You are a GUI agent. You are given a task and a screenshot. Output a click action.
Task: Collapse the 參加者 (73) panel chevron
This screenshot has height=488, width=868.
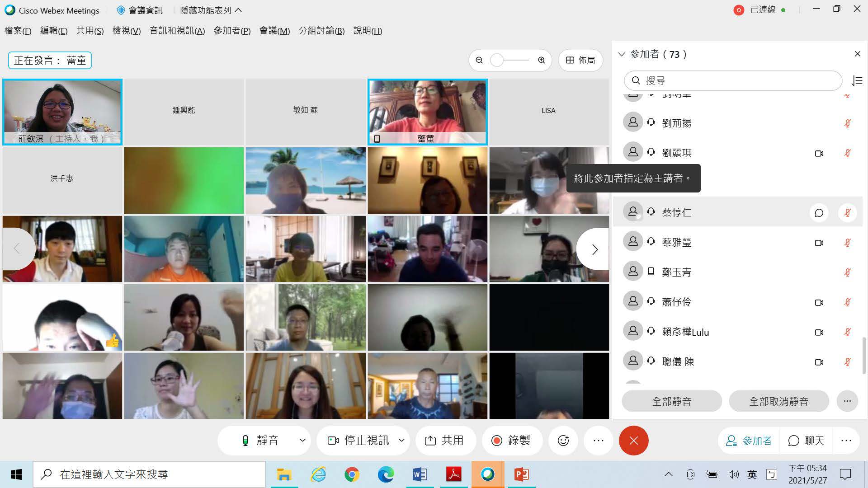pyautogui.click(x=622, y=54)
